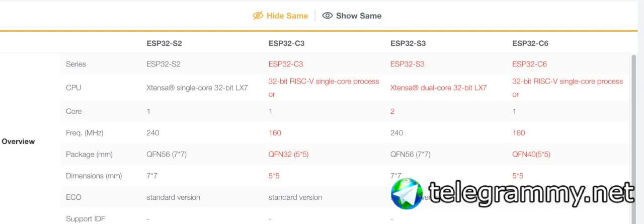Screen dimensions: 644x224
Task: Click the Telegram paper-plane logo icon
Action: click(407, 194)
